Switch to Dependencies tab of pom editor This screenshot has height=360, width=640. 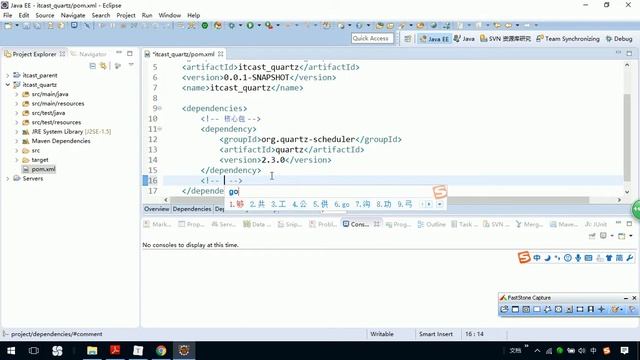[x=192, y=209]
